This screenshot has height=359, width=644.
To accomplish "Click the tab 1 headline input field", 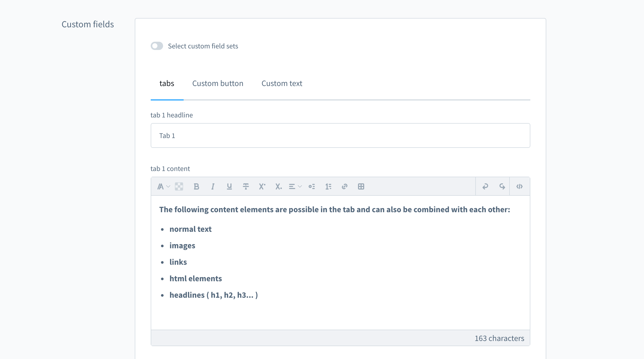I will pyautogui.click(x=340, y=135).
